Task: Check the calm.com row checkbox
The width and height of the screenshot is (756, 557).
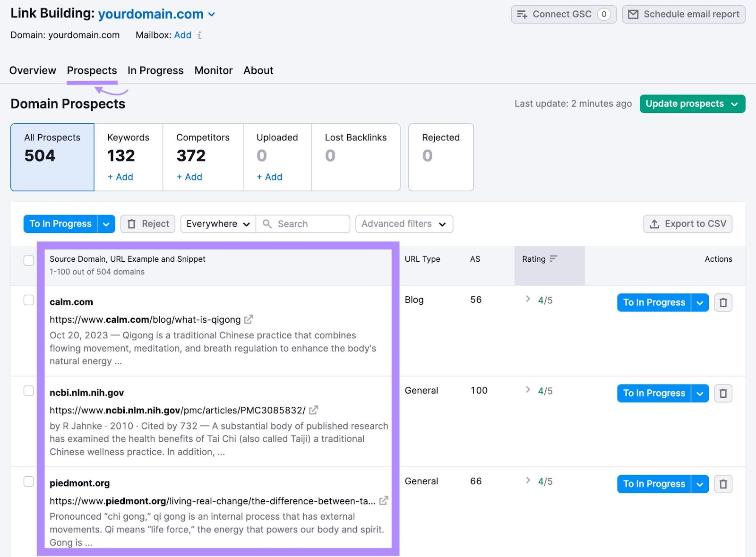Action: pyautogui.click(x=29, y=300)
